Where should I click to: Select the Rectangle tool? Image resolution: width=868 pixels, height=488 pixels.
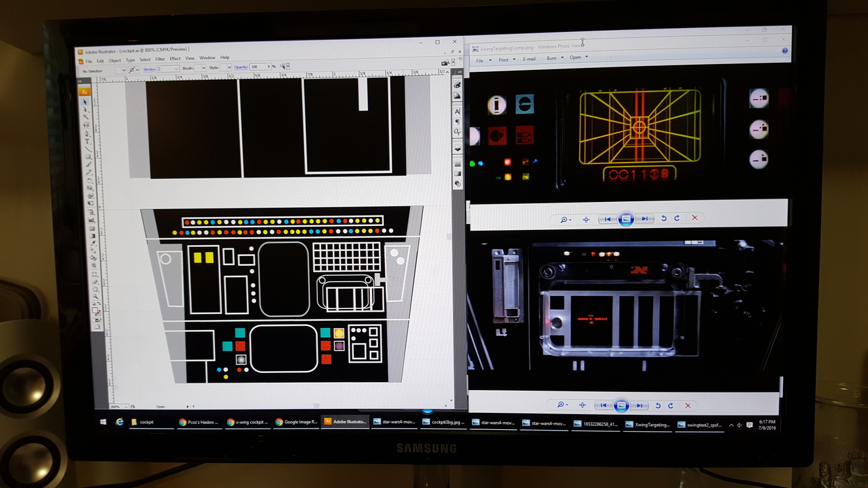(x=88, y=157)
